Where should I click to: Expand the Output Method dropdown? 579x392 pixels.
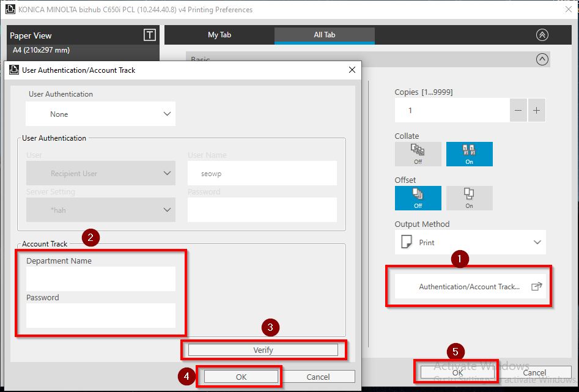tap(537, 242)
